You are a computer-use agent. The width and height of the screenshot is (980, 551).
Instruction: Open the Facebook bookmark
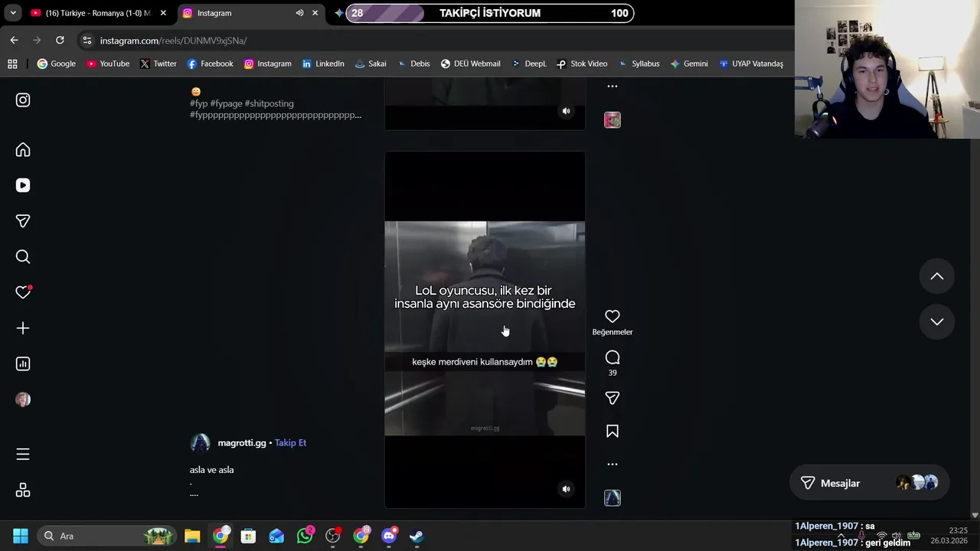point(211,64)
